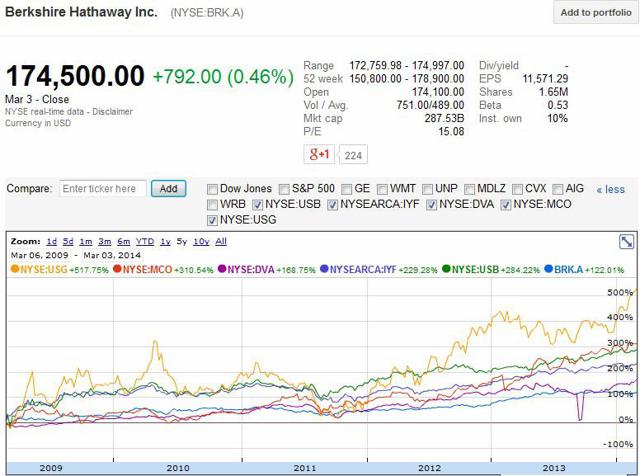Check the WMT comparison checkbox

pos(382,189)
